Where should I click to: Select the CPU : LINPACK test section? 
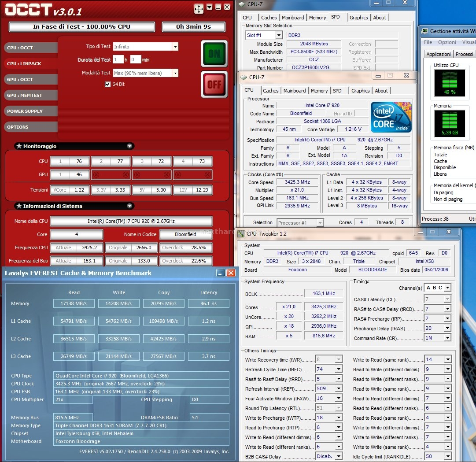(31, 63)
